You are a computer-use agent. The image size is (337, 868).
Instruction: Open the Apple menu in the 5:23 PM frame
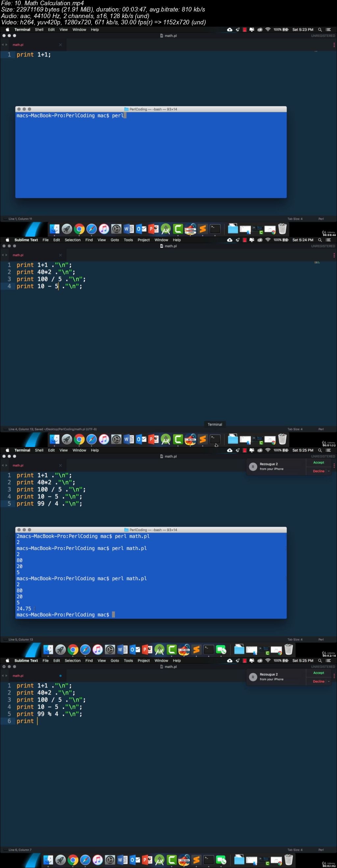tap(8, 30)
